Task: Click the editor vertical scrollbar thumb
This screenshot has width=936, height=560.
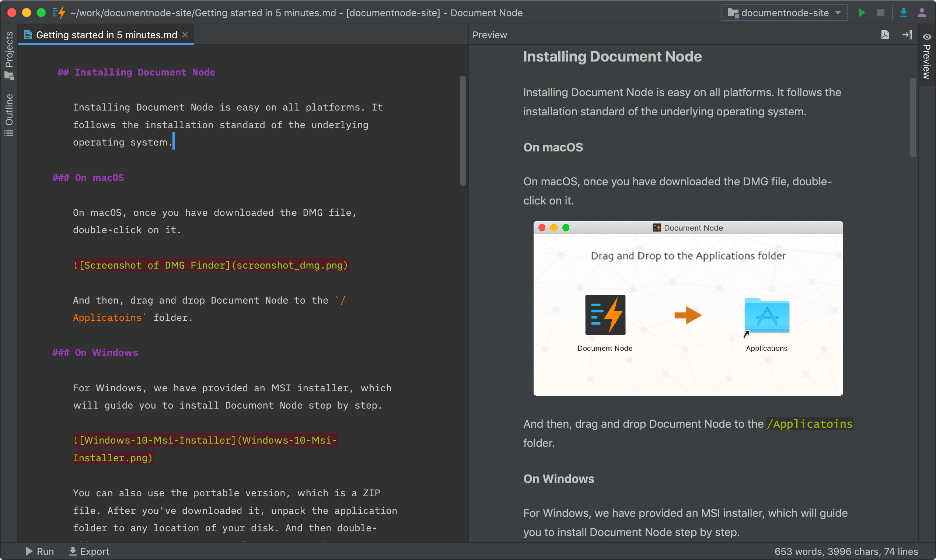Action: pos(463,130)
